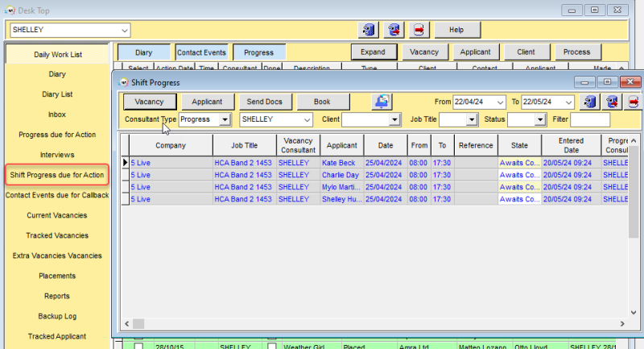This screenshot has height=349, width=644.
Task: Open the Status filter dropdown
Action: 540,119
